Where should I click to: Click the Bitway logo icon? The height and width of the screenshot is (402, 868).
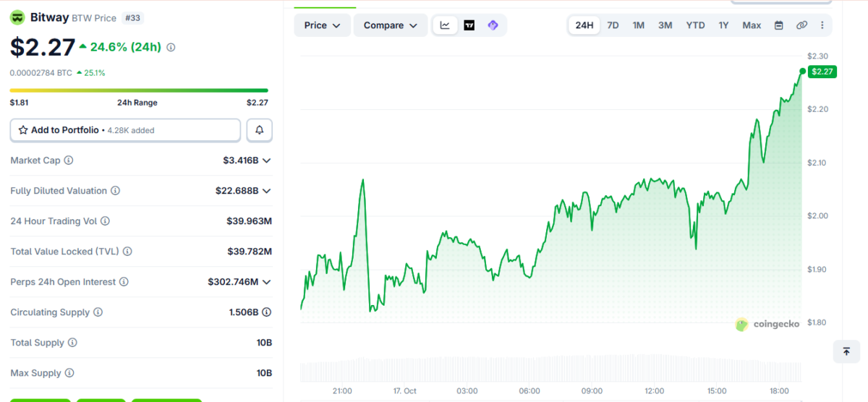(17, 17)
